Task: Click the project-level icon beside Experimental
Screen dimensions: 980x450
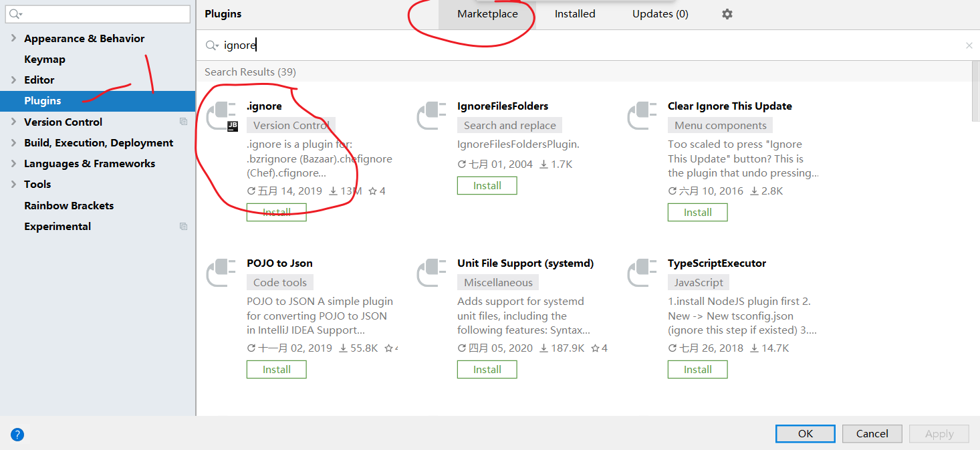Action: coord(184,226)
